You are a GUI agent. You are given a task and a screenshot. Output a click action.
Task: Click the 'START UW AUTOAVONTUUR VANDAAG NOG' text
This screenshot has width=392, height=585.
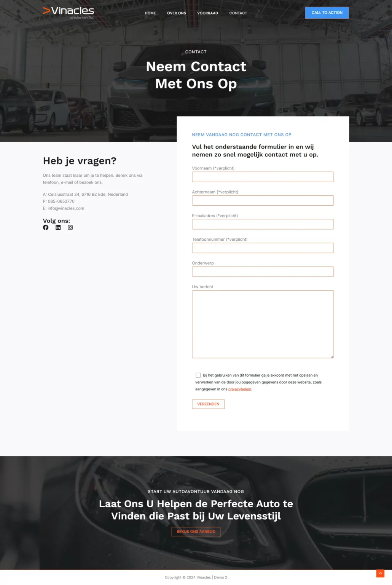tap(196, 492)
